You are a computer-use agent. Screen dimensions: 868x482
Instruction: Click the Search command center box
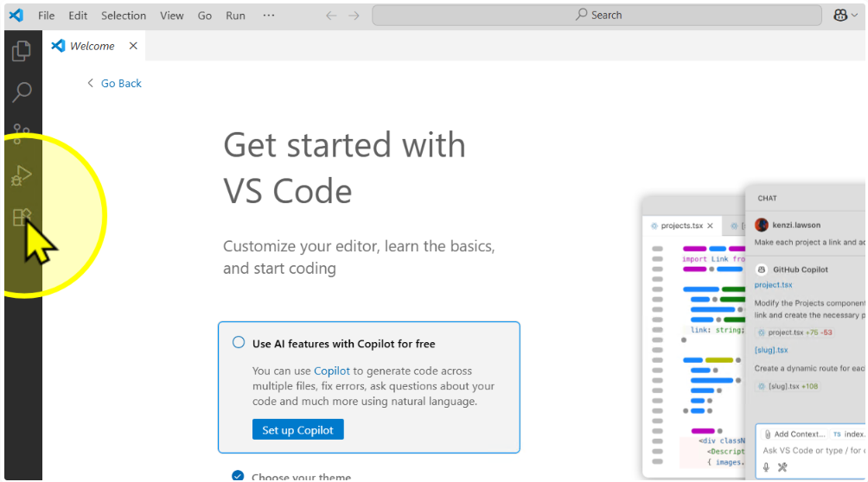[597, 16]
